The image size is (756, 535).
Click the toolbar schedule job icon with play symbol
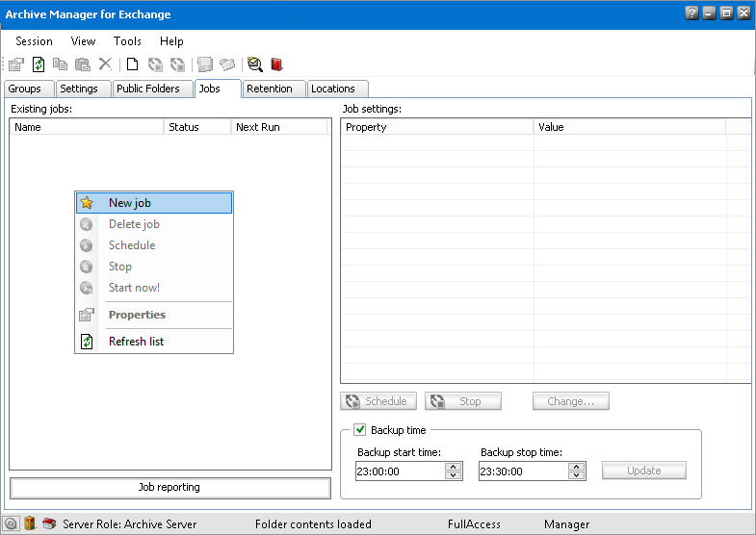coord(155,64)
